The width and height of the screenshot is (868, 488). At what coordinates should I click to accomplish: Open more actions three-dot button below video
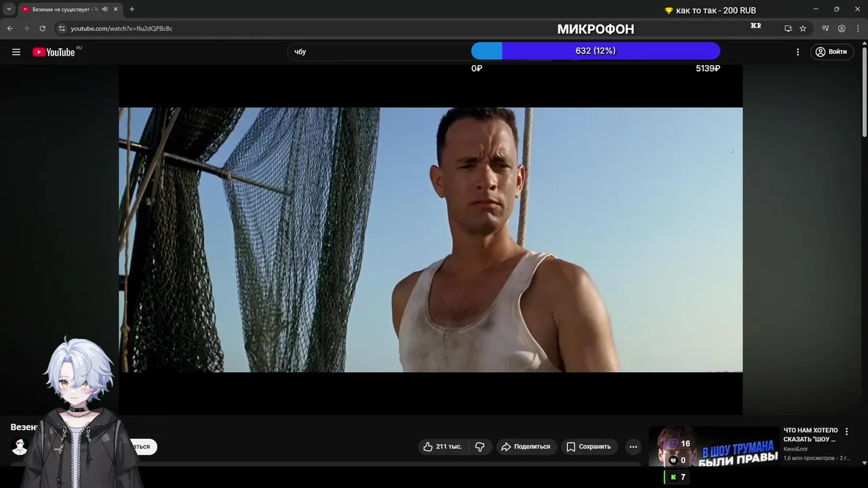[633, 447]
